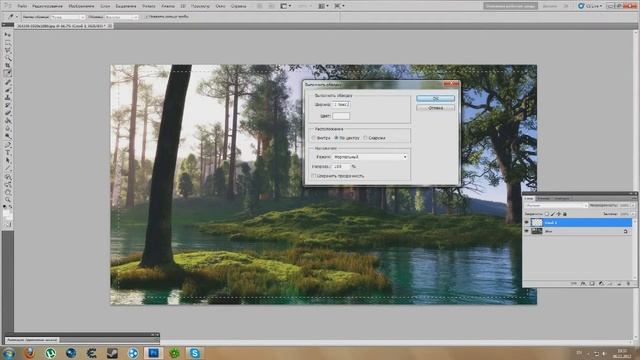The height and width of the screenshot is (360, 640).
Task: Switch to the 'Каналы' tab
Action: click(543, 198)
